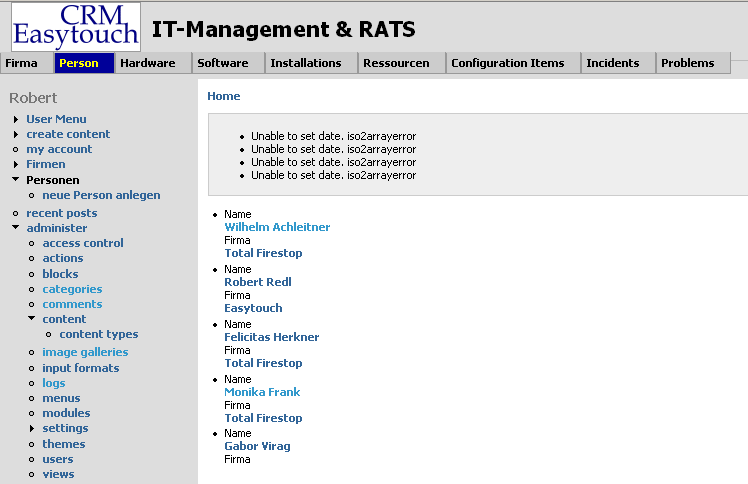This screenshot has height=484, width=748.
Task: Switch to the Software tab
Action: click(x=223, y=63)
